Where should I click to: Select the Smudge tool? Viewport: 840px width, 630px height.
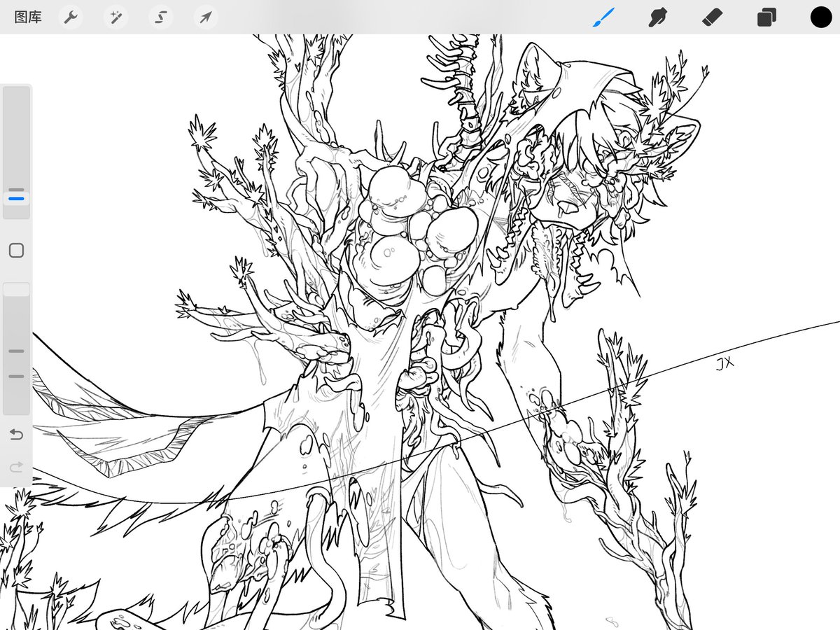[x=657, y=17]
